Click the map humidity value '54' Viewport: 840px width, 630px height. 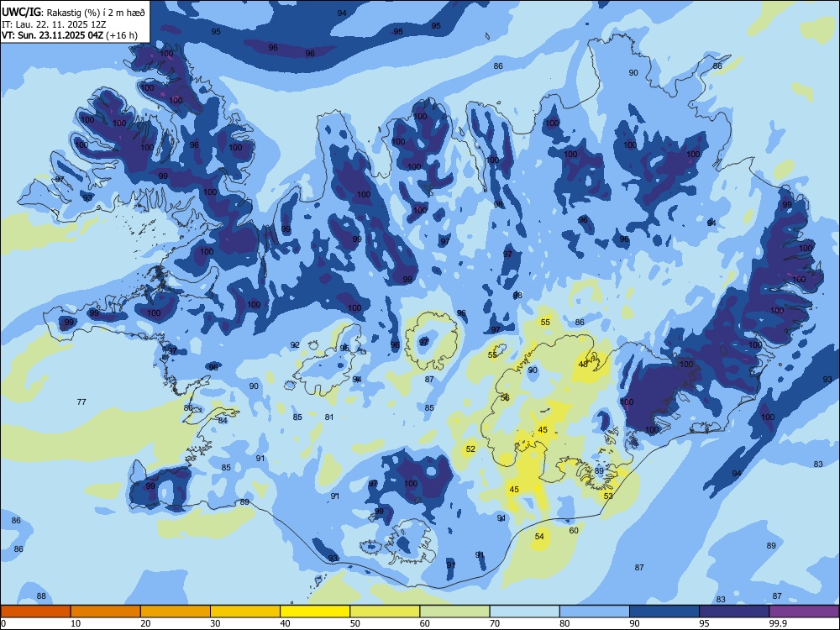[x=539, y=536]
